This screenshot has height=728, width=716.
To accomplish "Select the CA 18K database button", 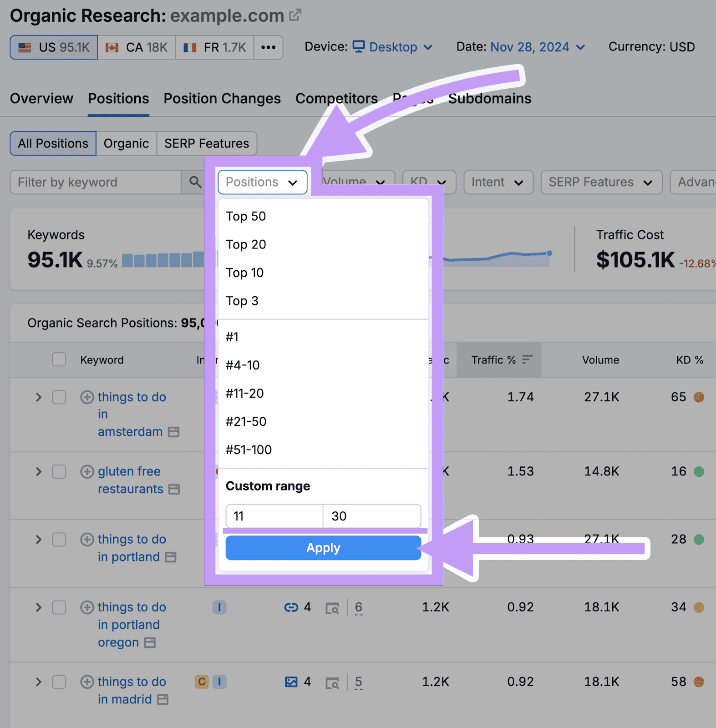I will 137,47.
